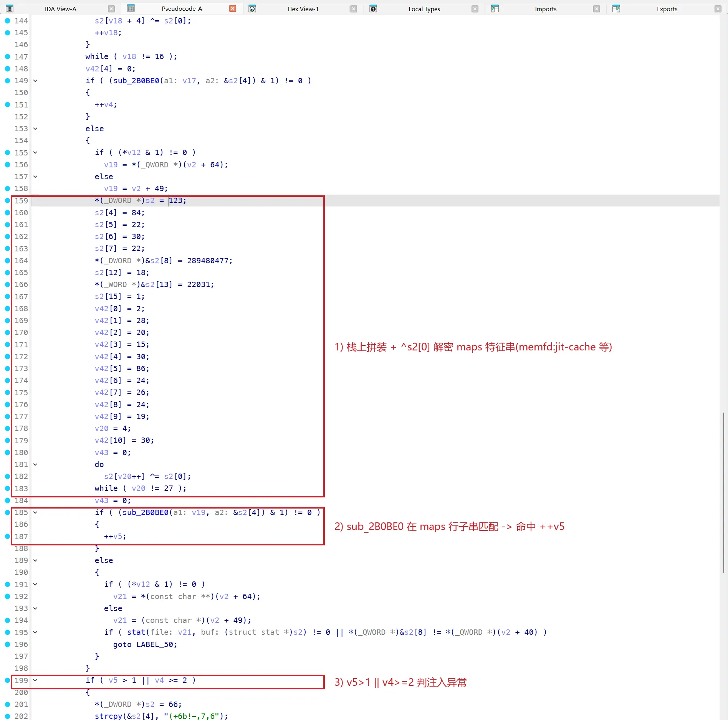
Task: Toggle breakpoint dot on line 199
Action: point(7,680)
